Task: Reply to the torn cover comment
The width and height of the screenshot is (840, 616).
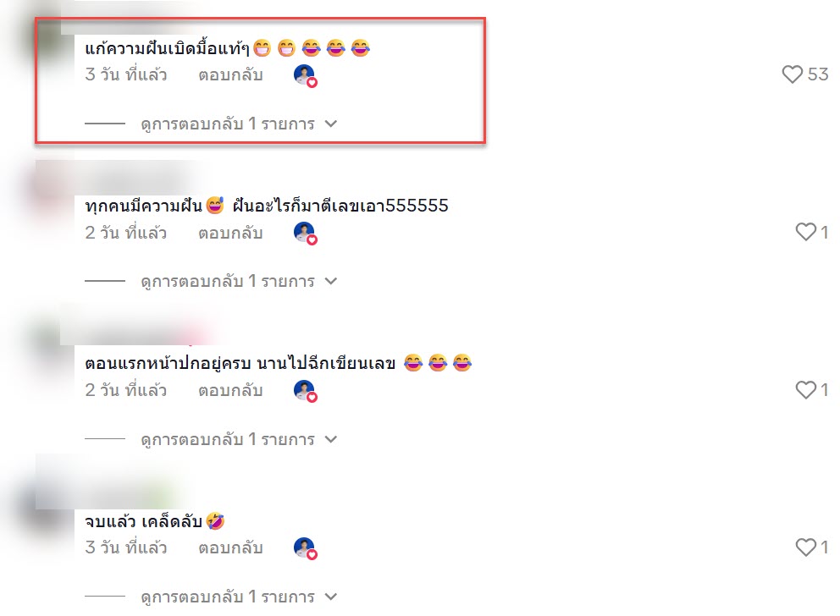Action: pyautogui.click(x=230, y=391)
